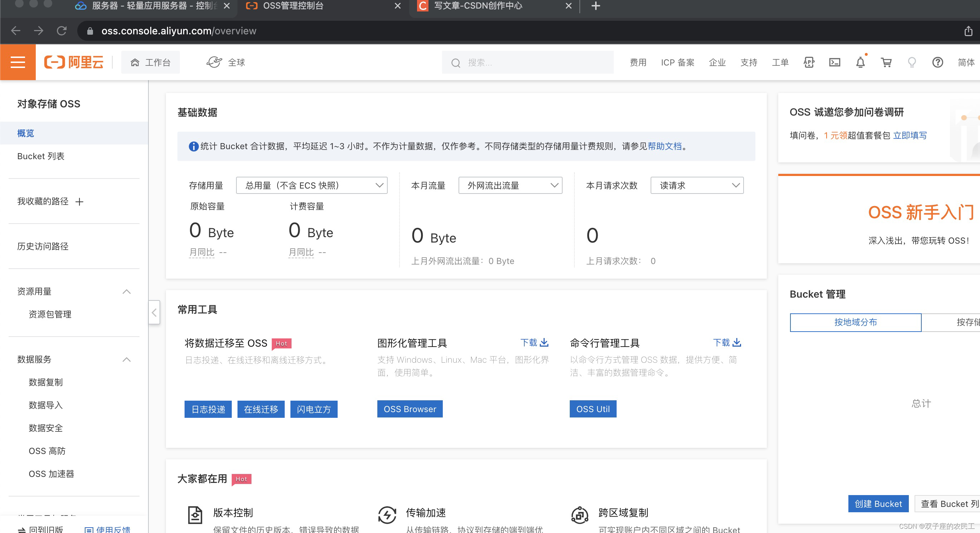
Task: Launch Cloud Shell terminal icon
Action: (x=835, y=62)
